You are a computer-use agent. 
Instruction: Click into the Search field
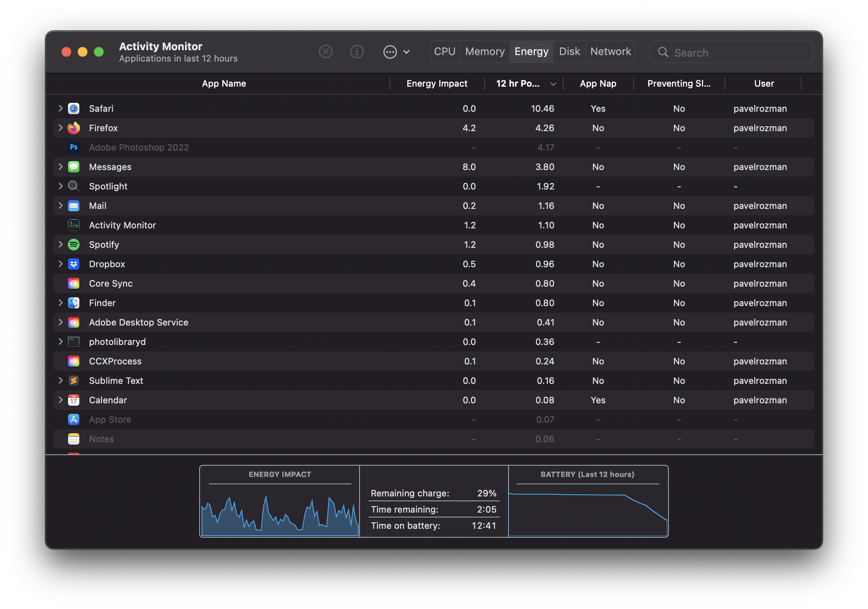(x=731, y=52)
